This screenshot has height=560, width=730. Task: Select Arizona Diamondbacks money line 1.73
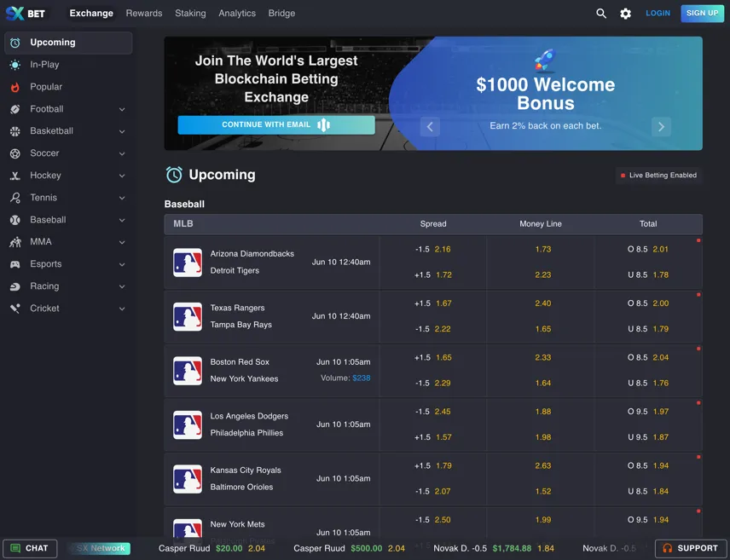[543, 250]
